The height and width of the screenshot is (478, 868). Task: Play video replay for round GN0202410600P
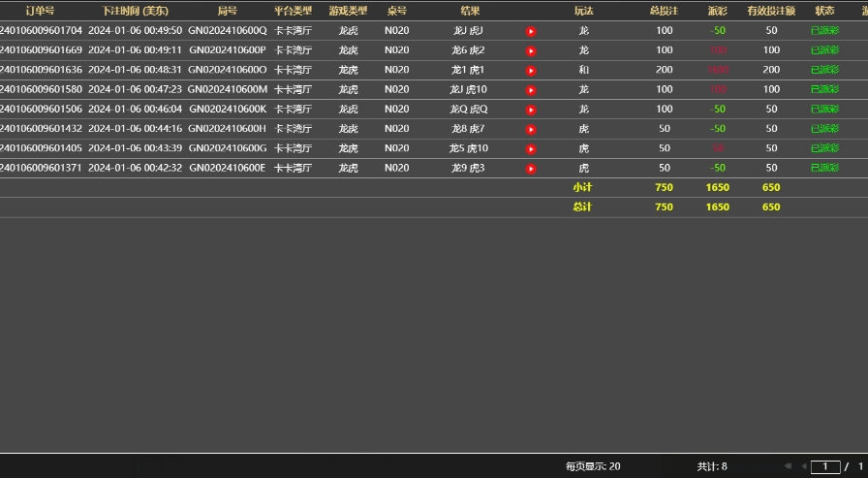click(531, 51)
